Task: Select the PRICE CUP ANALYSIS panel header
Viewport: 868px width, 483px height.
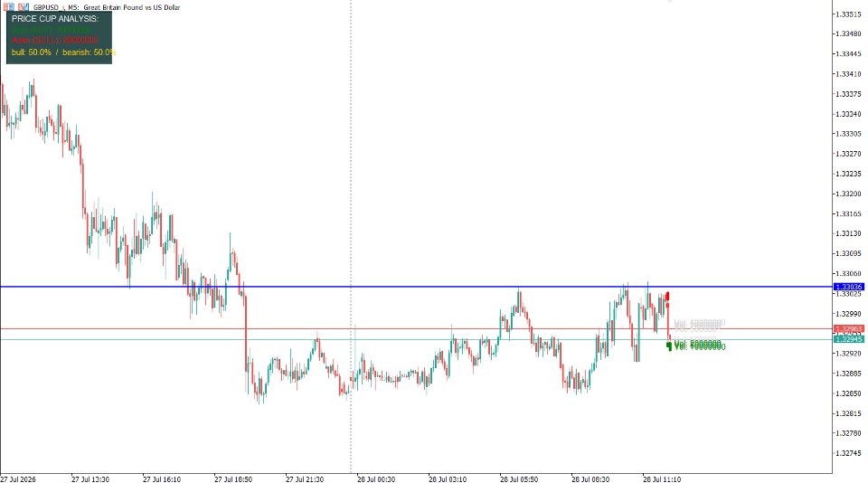Action: click(x=55, y=18)
